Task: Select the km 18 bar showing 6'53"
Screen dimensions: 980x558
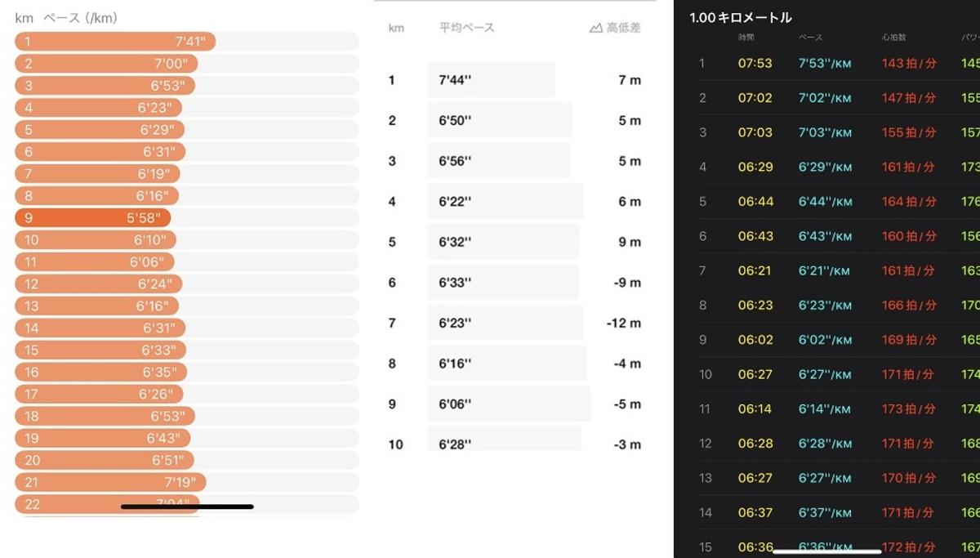Action: coord(105,416)
